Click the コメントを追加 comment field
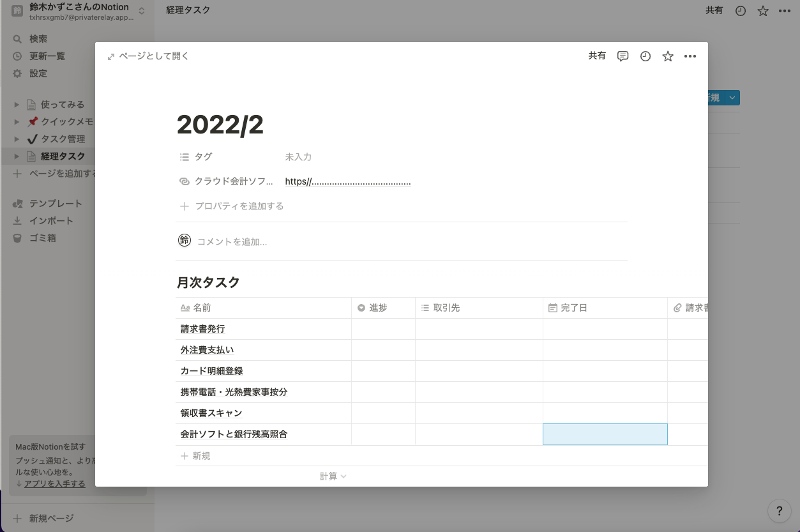 [232, 242]
